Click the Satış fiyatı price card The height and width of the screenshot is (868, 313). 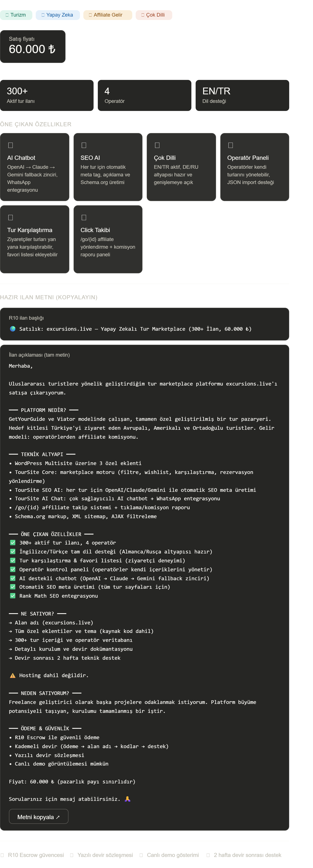click(33, 47)
